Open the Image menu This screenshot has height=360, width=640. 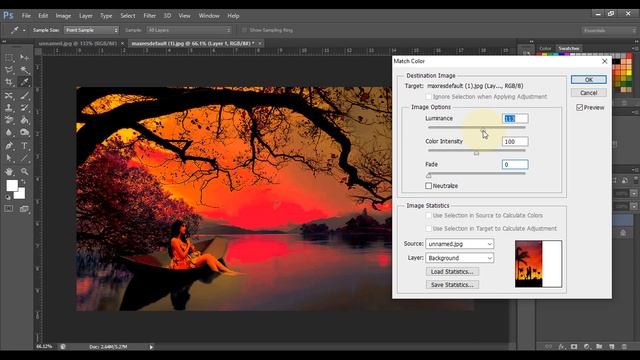[63, 16]
